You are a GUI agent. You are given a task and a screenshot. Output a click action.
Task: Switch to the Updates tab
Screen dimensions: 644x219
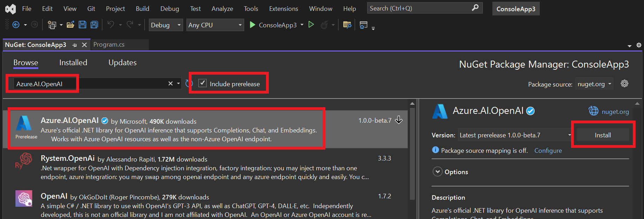122,62
